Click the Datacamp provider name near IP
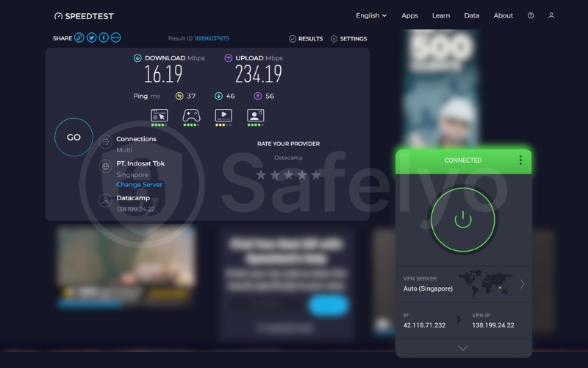This screenshot has height=368, width=588. point(133,198)
